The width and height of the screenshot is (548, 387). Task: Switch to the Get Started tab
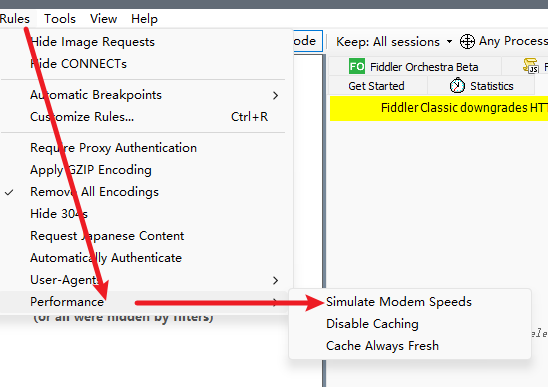[376, 86]
